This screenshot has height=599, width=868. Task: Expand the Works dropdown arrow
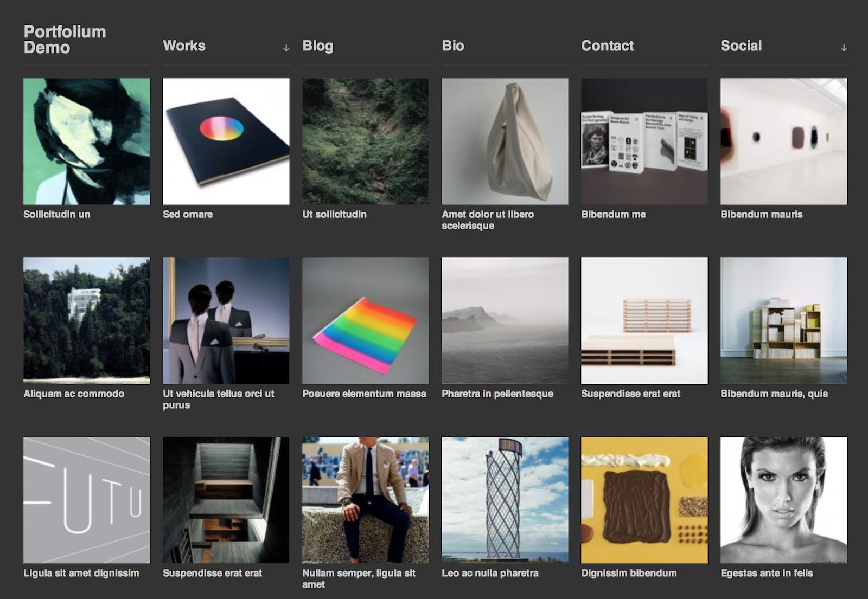tap(286, 48)
